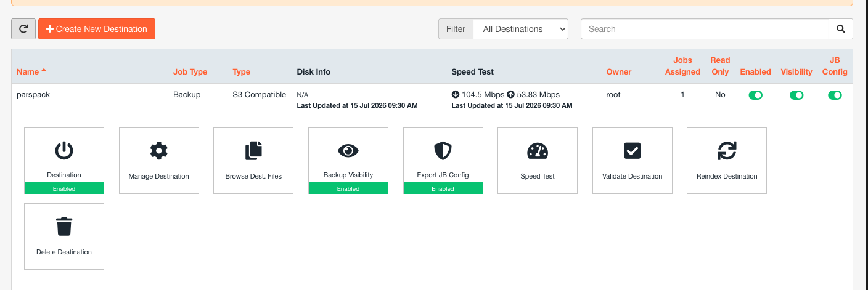This screenshot has width=868, height=290.
Task: Click the Backup job type cell
Action: [x=187, y=95]
